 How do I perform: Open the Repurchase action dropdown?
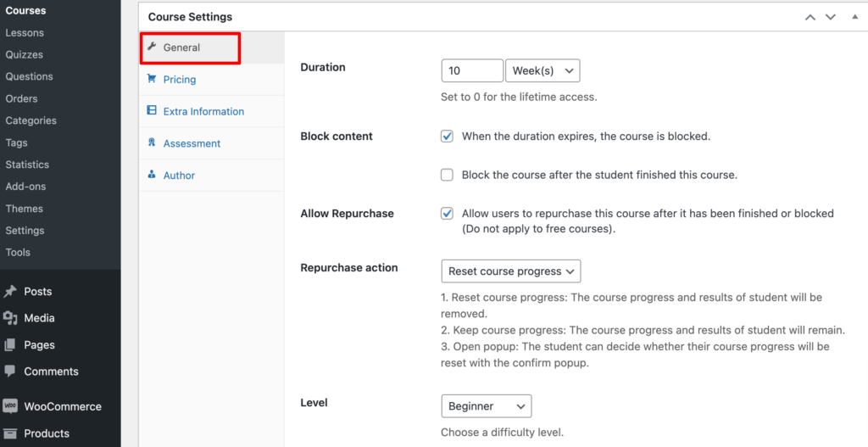(511, 271)
